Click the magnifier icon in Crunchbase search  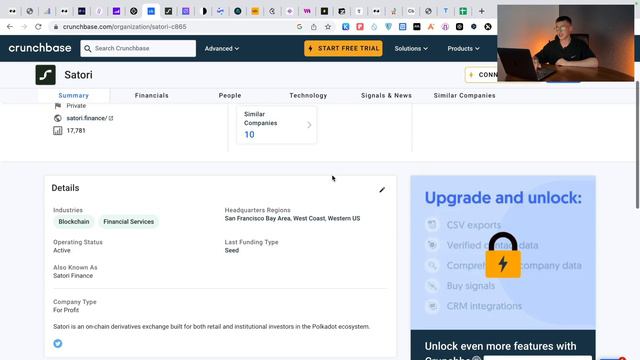pos(88,49)
